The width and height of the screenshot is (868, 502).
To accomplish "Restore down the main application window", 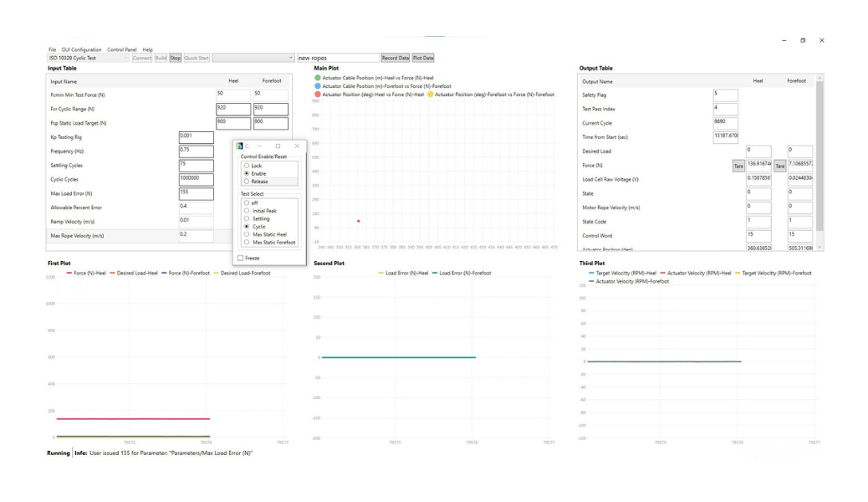I will point(803,40).
